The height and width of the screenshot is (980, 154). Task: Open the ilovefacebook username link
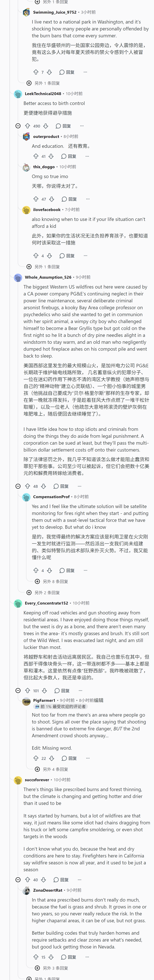point(47,210)
